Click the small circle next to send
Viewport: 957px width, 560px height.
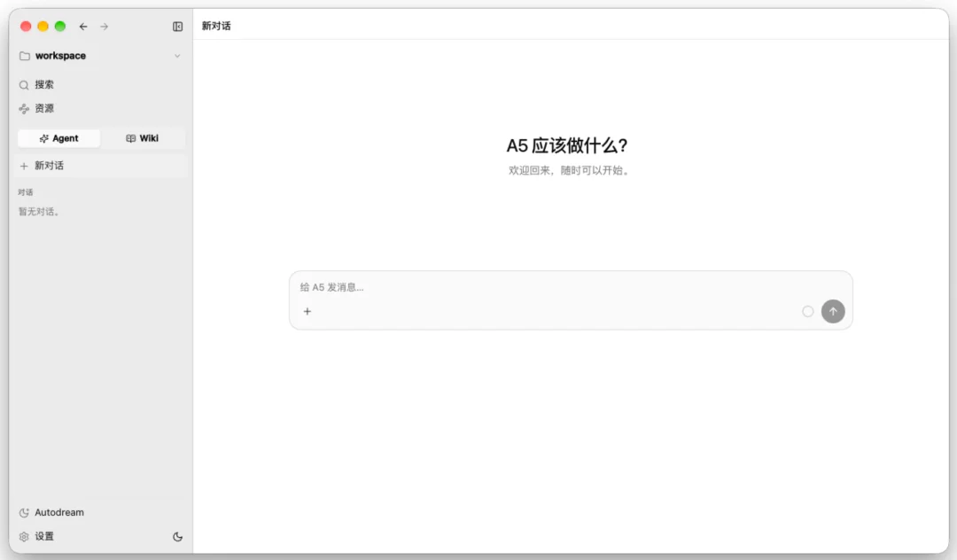pyautogui.click(x=808, y=312)
